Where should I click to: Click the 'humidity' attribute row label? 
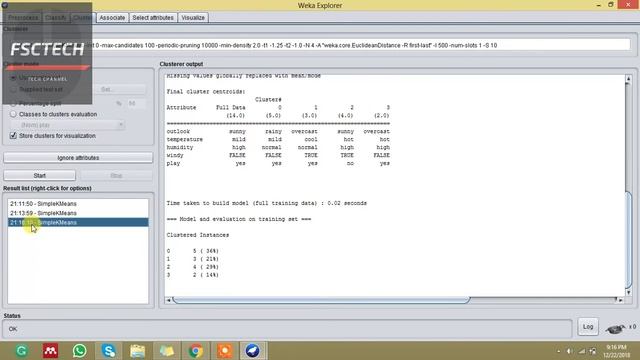[x=180, y=147]
